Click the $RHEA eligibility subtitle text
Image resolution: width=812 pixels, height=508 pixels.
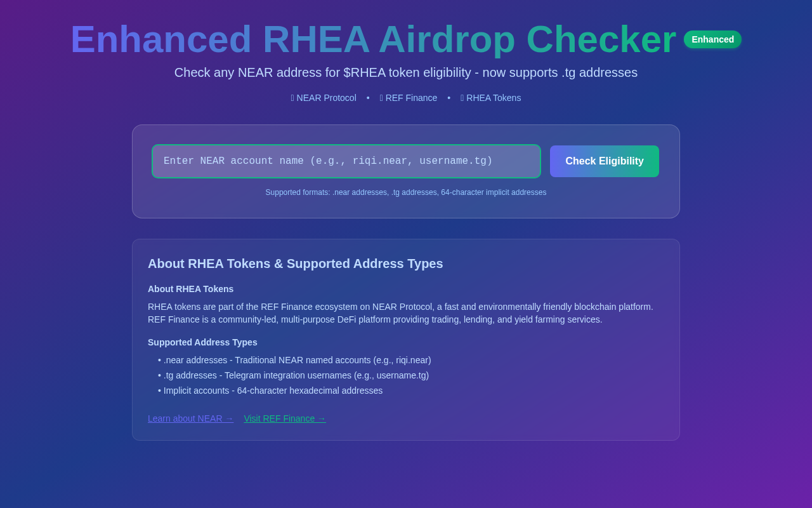click(406, 72)
